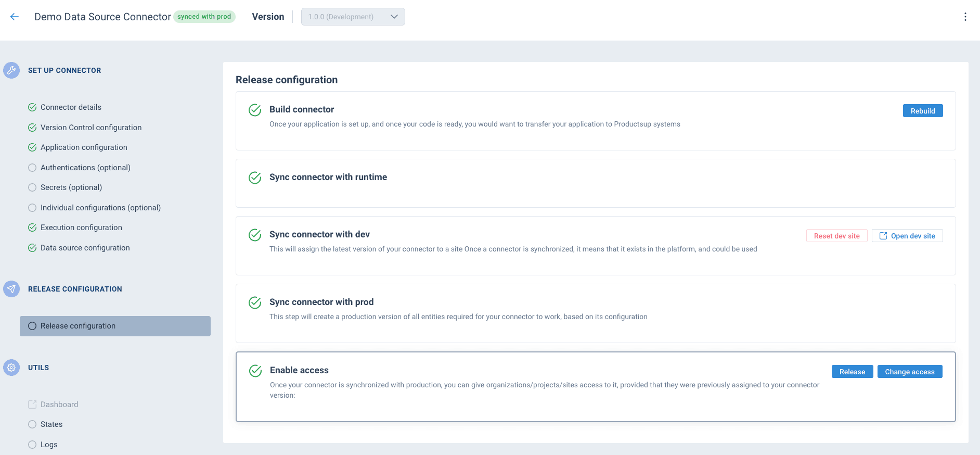Click the paper plane Release Configuration icon
Viewport: 980px width, 455px height.
point(11,289)
